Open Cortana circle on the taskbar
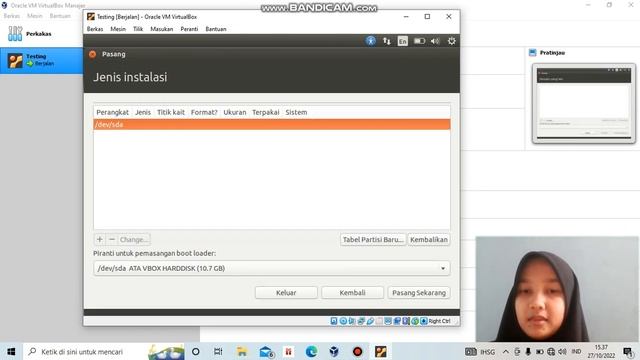The image size is (640, 360). click(196, 351)
